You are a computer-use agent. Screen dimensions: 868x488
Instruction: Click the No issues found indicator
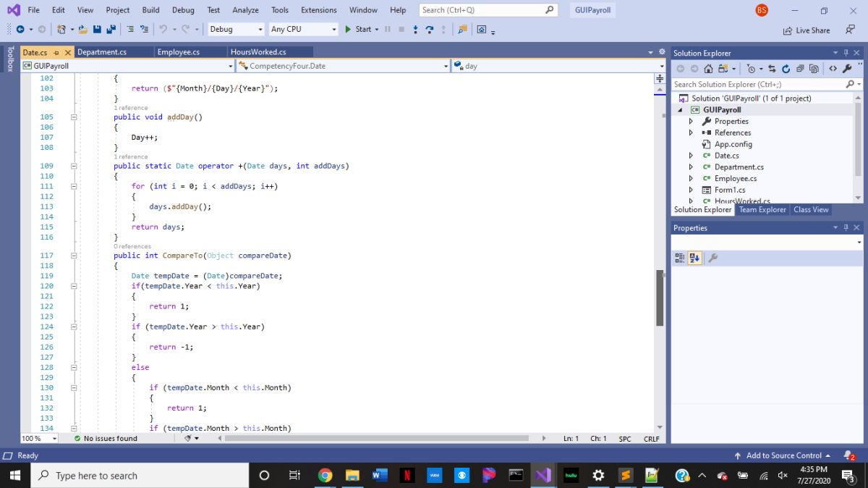coord(106,438)
